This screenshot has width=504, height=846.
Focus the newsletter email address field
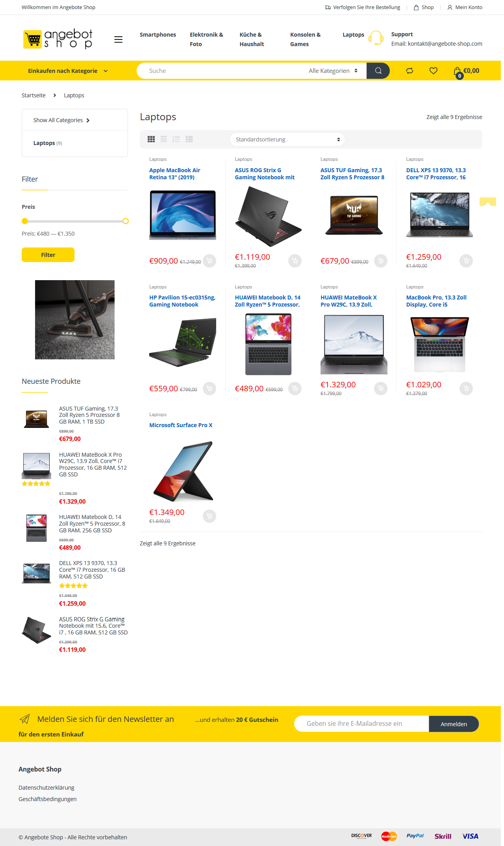(x=361, y=724)
